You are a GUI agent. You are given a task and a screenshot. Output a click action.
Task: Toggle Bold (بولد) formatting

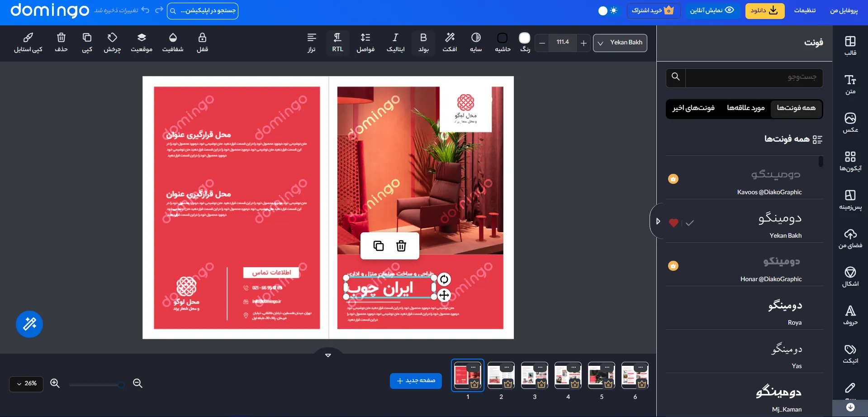tap(423, 43)
